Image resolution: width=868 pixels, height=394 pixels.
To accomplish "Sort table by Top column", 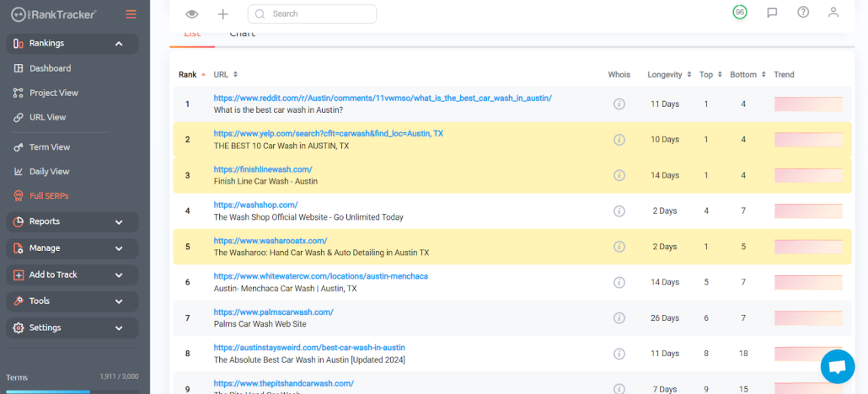I will [x=710, y=75].
